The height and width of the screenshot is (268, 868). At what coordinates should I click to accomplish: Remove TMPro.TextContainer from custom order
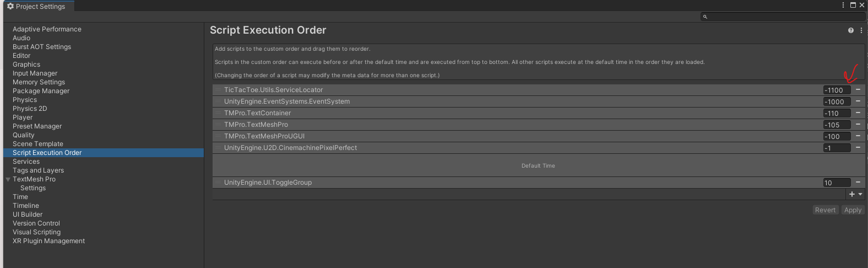click(858, 113)
